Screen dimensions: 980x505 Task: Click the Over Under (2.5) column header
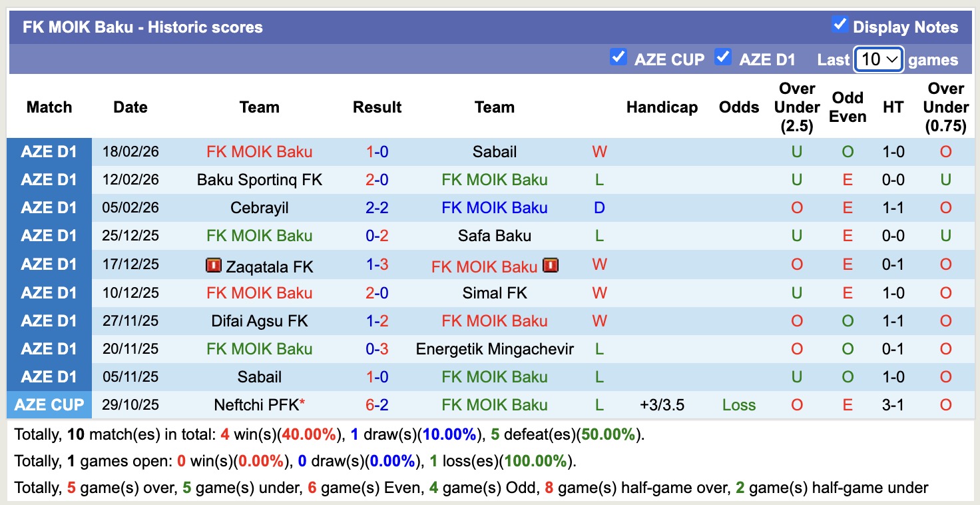[796, 107]
